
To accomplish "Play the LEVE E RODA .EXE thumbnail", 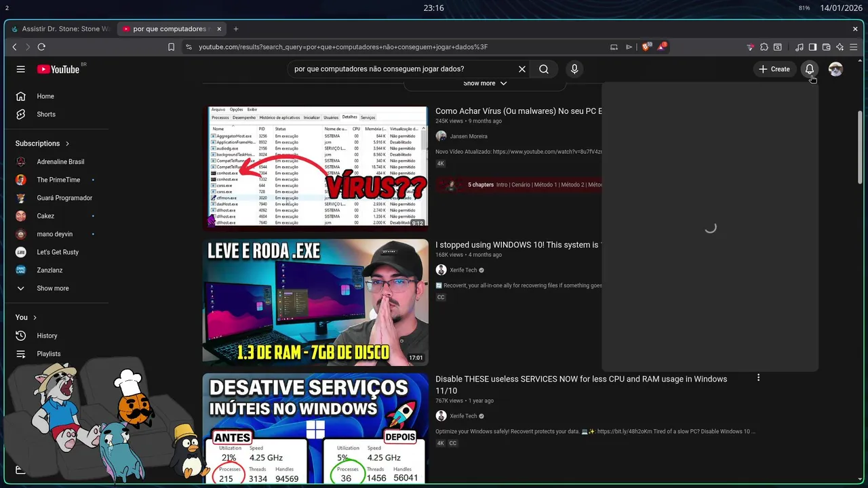I will tap(315, 302).
